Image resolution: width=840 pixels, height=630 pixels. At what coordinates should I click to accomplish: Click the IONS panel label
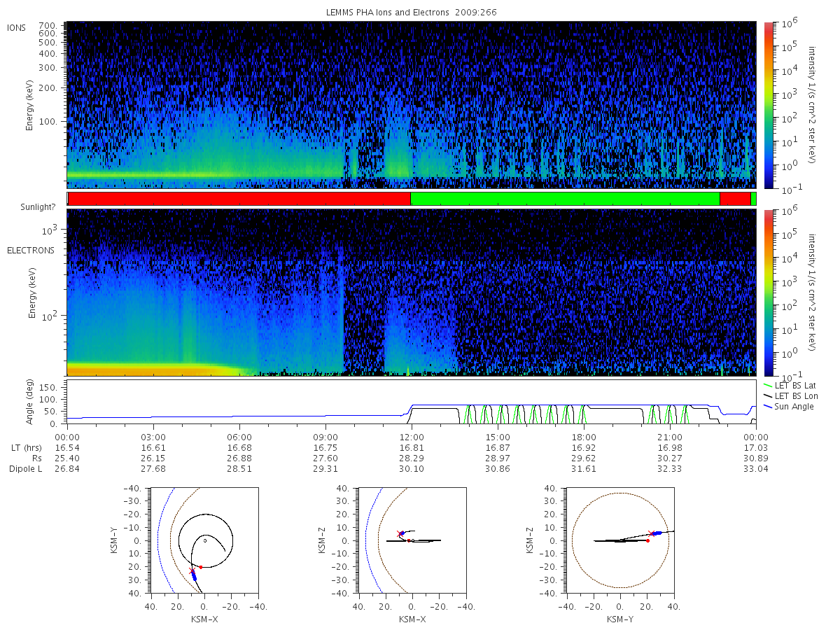(17, 28)
